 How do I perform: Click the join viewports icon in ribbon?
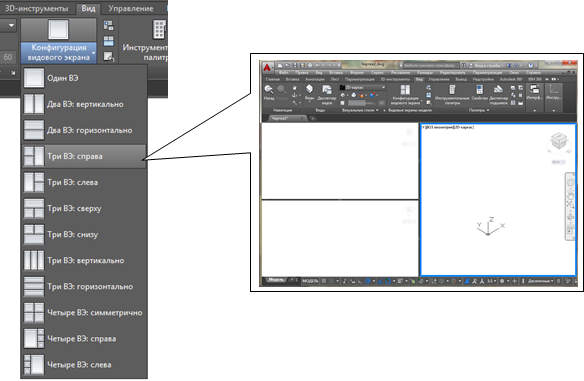tap(108, 41)
